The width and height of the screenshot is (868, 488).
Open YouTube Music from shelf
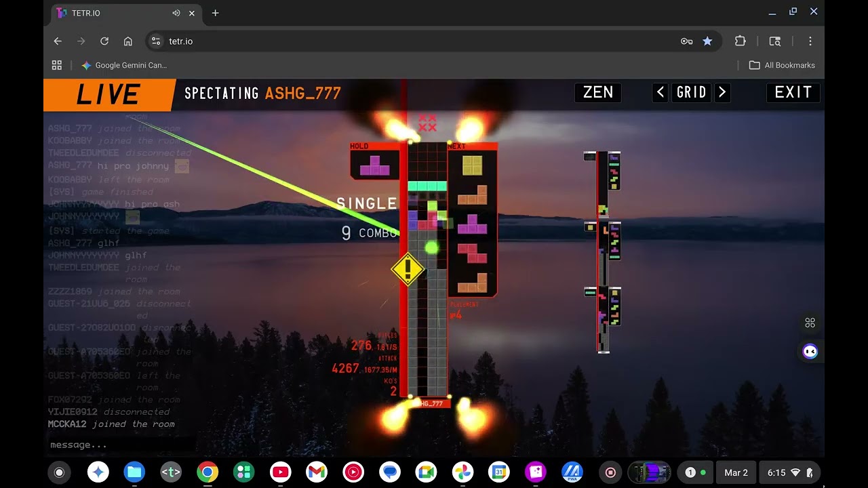point(353,472)
